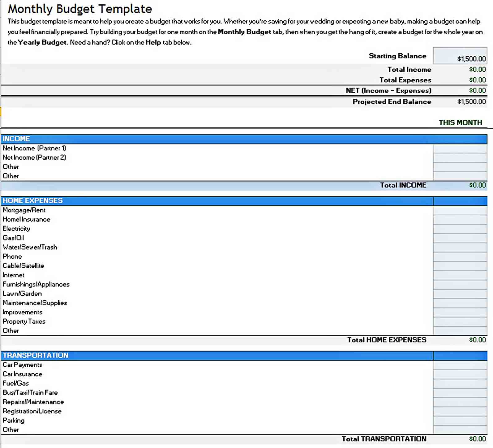Click the Water/Sewer/Trash amount cell
Viewport: 493px width, 448px height.
coord(460,248)
